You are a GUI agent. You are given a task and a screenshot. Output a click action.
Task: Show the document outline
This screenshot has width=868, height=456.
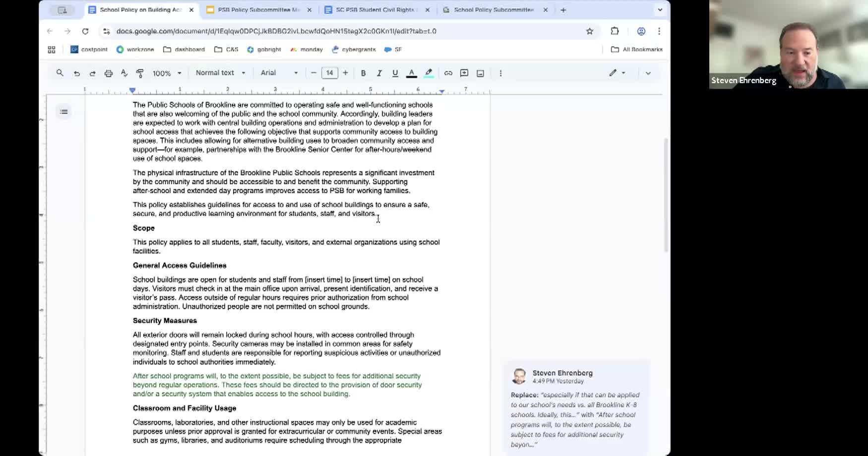tap(64, 112)
